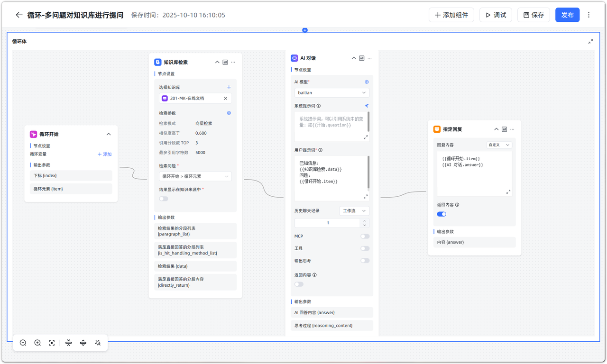This screenshot has width=607, height=364.
Task: Click the history record count input field
Action: click(x=327, y=223)
